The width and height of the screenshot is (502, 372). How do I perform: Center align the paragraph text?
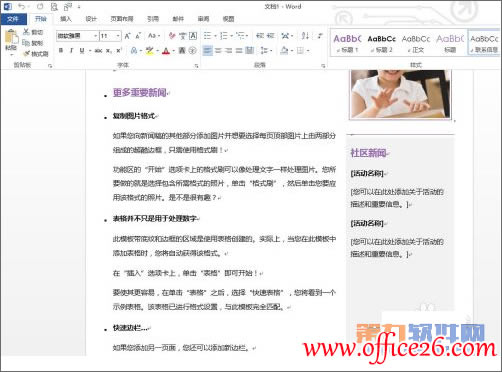pos(218,51)
